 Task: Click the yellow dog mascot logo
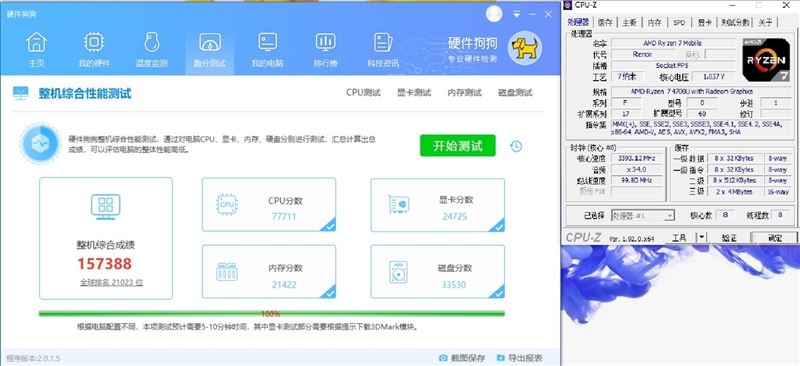pyautogui.click(x=524, y=48)
